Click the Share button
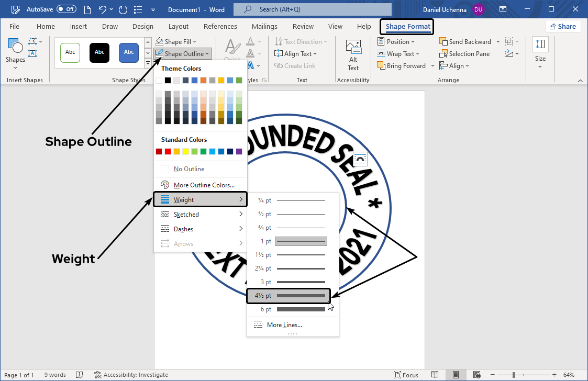Viewport: 588px width, 381px height. pos(562,27)
